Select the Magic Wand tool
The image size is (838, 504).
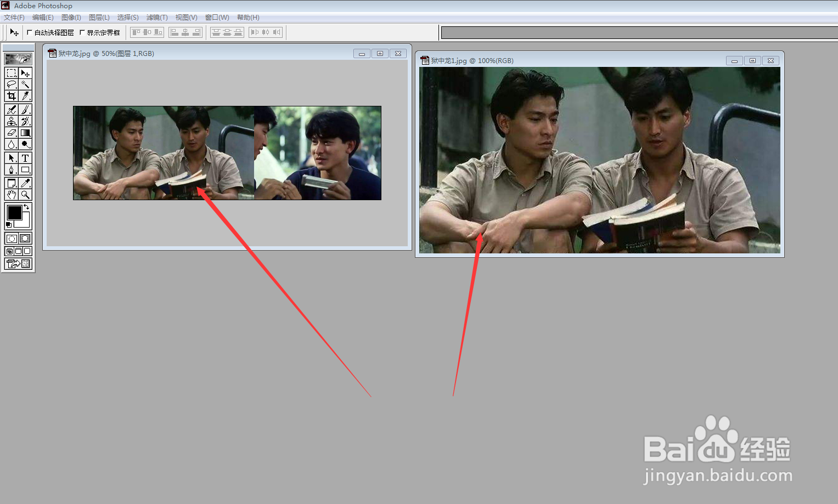(25, 84)
